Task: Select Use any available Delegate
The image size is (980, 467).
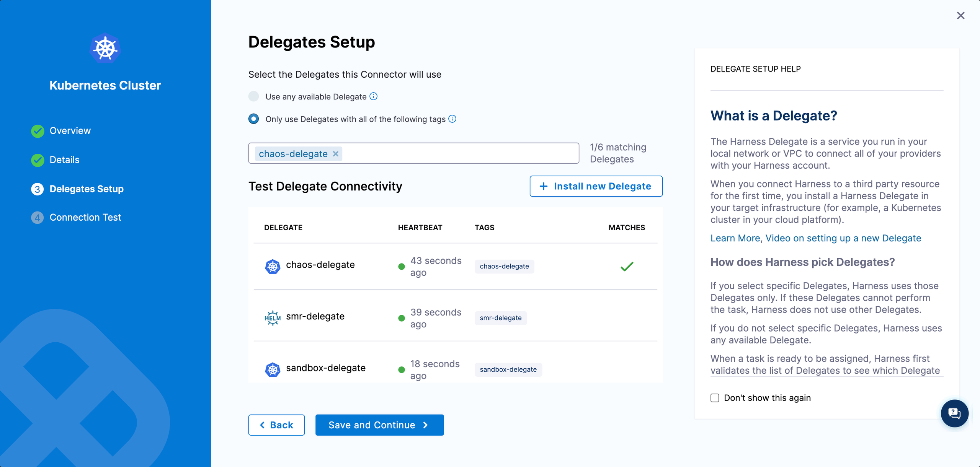Action: pos(253,96)
